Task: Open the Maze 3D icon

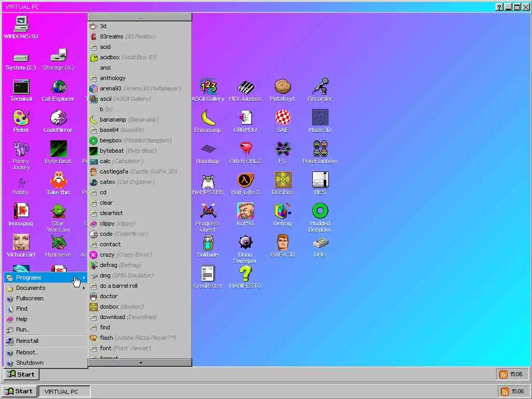Action: [x=320, y=122]
